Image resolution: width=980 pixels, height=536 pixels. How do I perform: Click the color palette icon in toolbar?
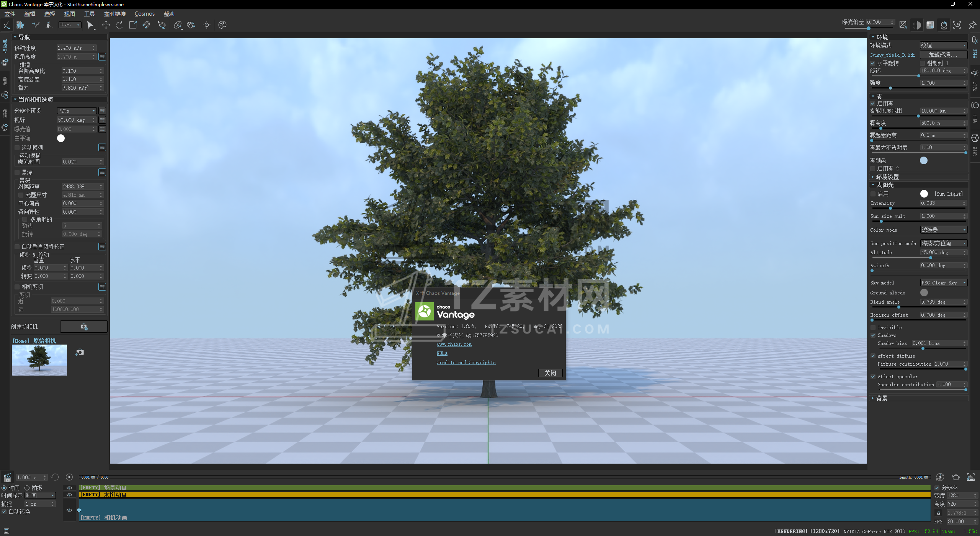click(222, 25)
